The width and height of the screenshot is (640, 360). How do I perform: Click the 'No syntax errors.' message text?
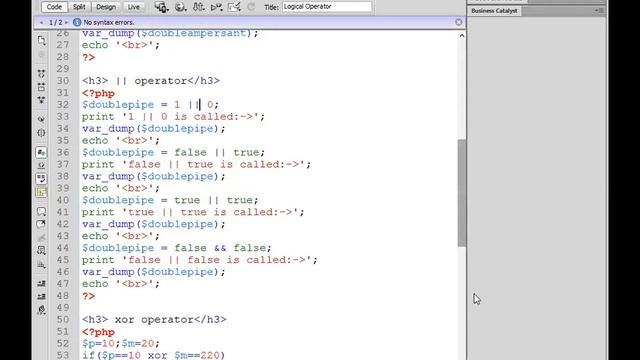point(109,22)
